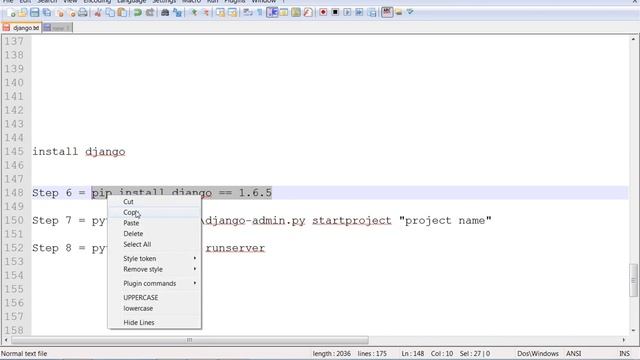Choose Delete from the context menu
This screenshot has width=640, height=360.
click(154, 233)
